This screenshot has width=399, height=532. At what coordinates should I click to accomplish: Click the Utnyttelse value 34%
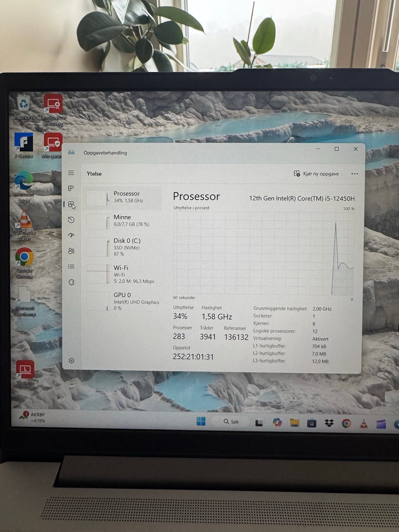coord(180,316)
